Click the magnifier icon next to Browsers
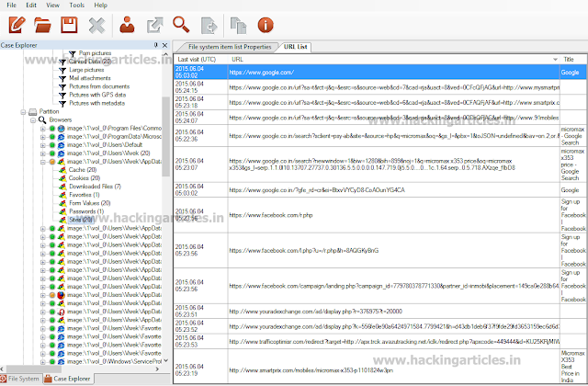 point(42,120)
